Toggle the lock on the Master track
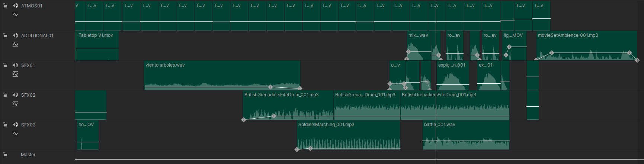This screenshot has height=164, width=644. pos(5,154)
